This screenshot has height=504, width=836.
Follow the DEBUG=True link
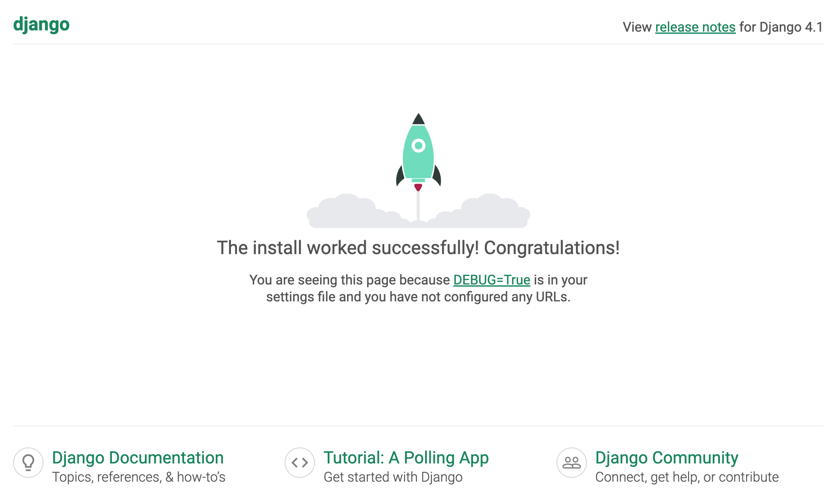click(491, 280)
